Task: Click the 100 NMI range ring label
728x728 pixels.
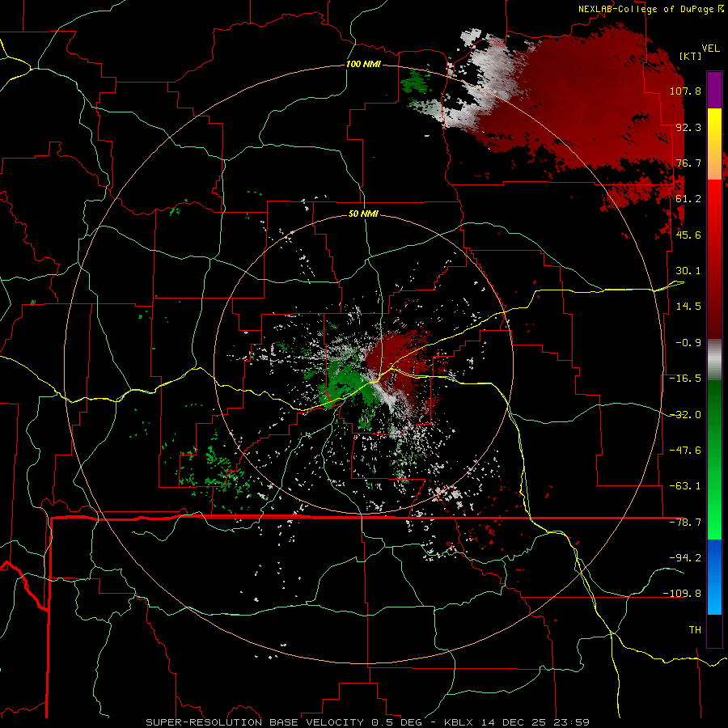Action: [x=363, y=64]
